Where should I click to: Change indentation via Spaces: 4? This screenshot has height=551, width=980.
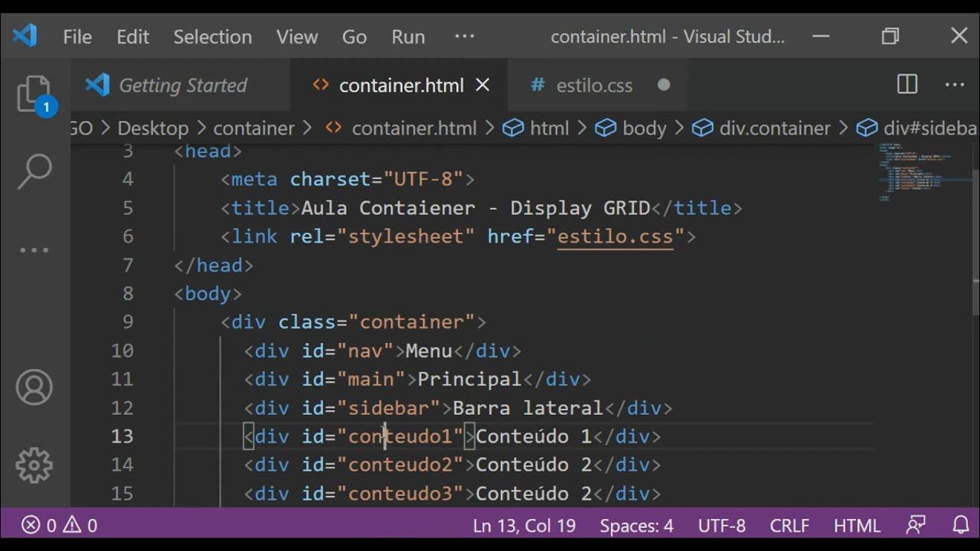pos(636,526)
